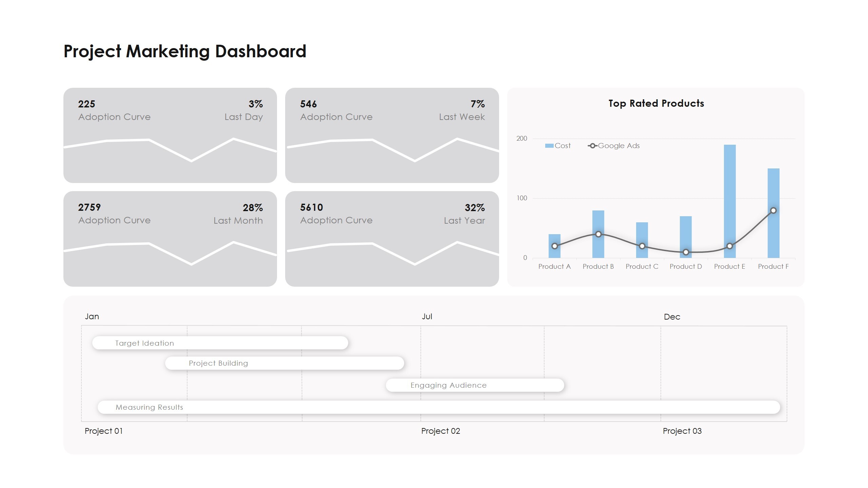Click the Product B axis label
The height and width of the screenshot is (488, 868).
point(598,267)
